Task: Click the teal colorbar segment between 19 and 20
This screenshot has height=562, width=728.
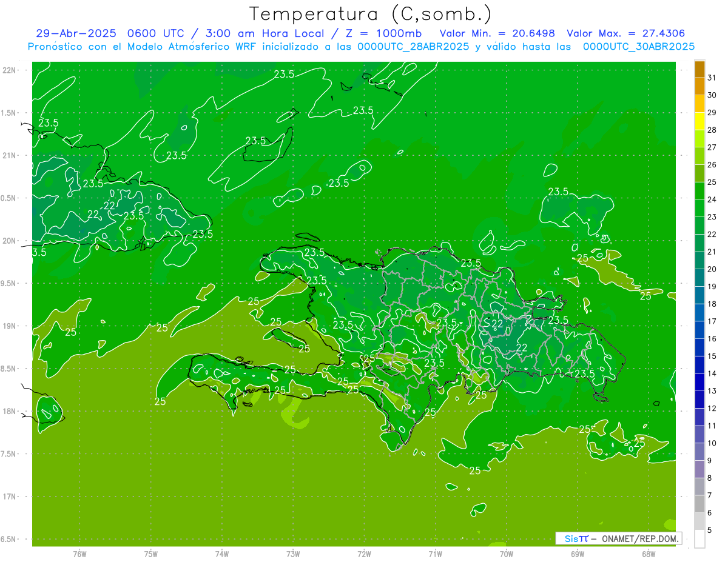Action: (699, 278)
